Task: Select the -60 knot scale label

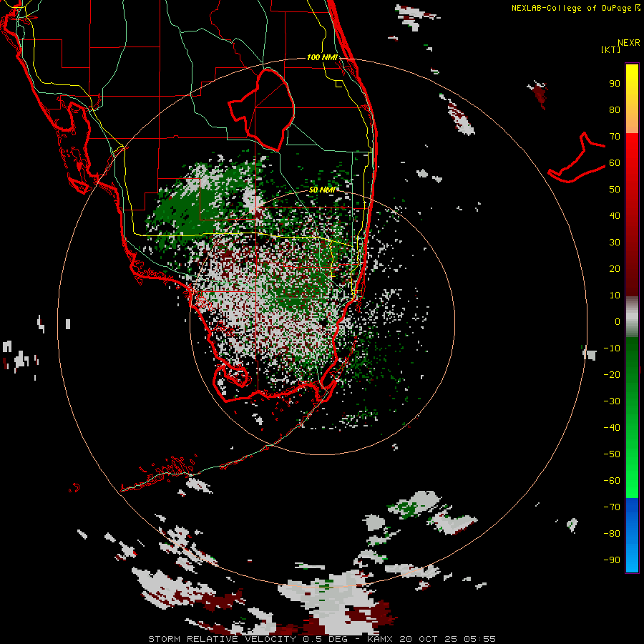Action: pos(612,481)
